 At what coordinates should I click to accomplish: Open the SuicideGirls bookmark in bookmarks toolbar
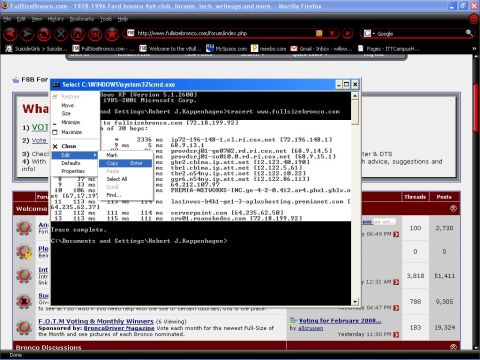(x=36, y=49)
